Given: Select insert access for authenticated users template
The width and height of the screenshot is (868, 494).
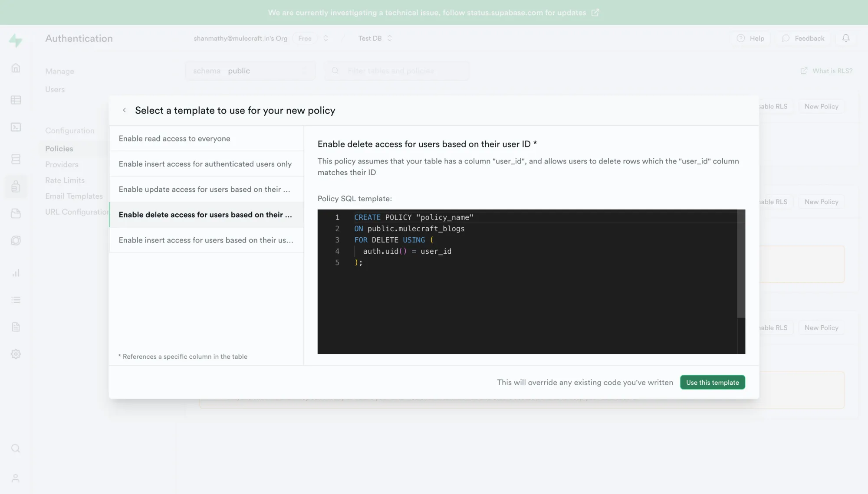Looking at the screenshot, I should 206,164.
